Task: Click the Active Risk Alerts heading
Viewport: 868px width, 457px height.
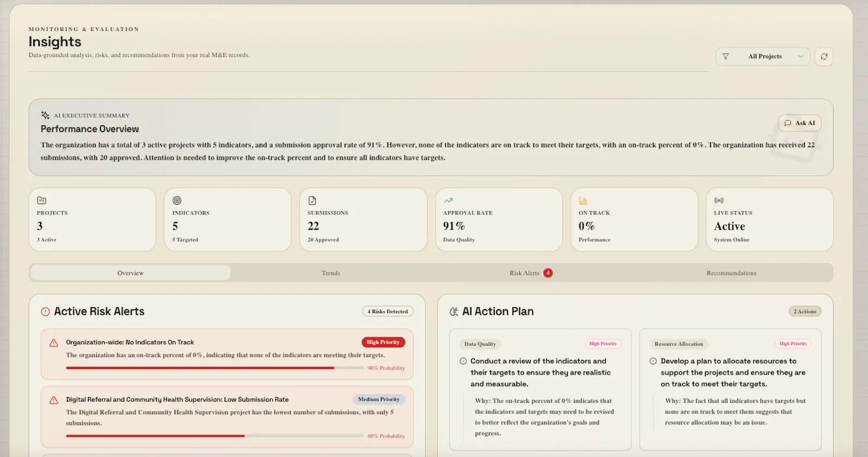Action: pyautogui.click(x=99, y=312)
